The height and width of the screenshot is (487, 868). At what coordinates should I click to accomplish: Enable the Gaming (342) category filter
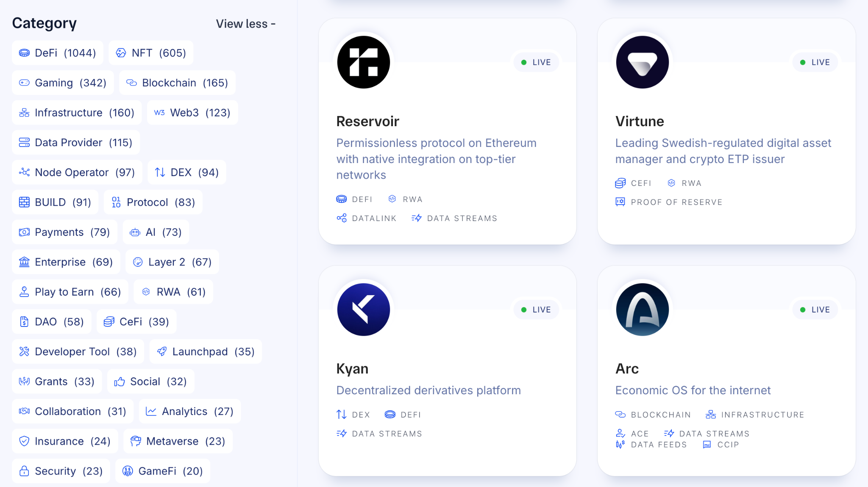tap(63, 83)
